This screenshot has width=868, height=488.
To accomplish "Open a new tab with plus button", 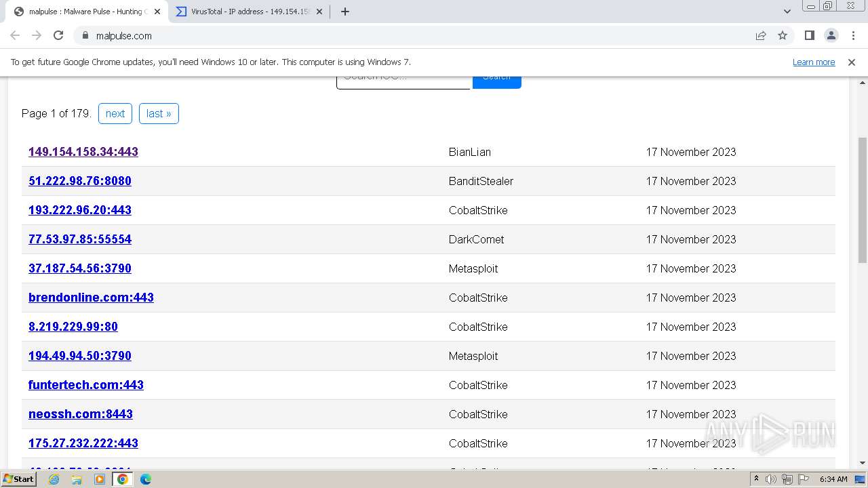I will [345, 12].
